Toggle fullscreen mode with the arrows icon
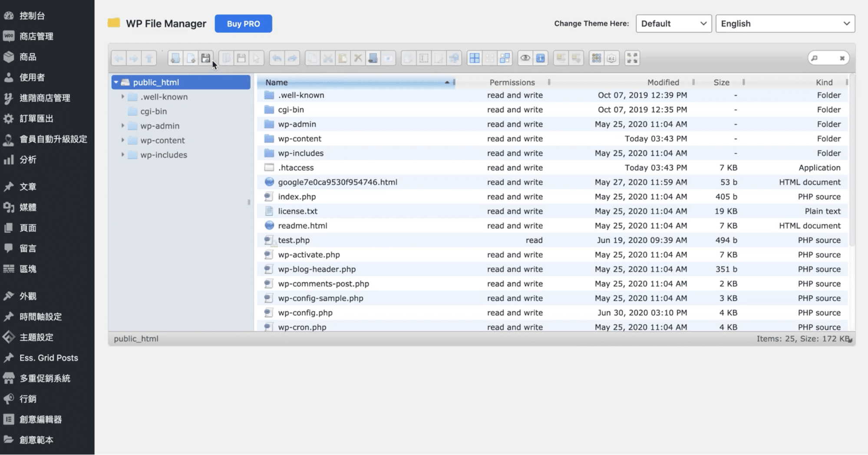 (x=632, y=58)
